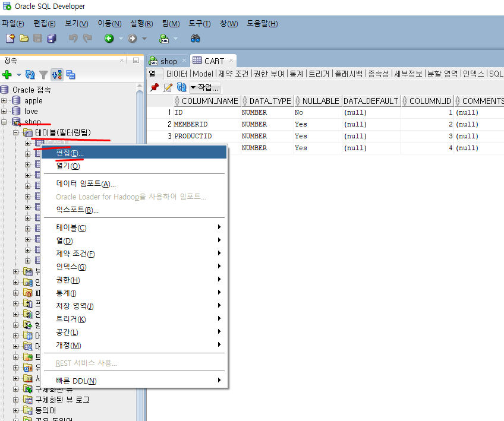Select Oracle 접속 root tree node
This screenshot has width=504, height=421.
tap(31, 90)
